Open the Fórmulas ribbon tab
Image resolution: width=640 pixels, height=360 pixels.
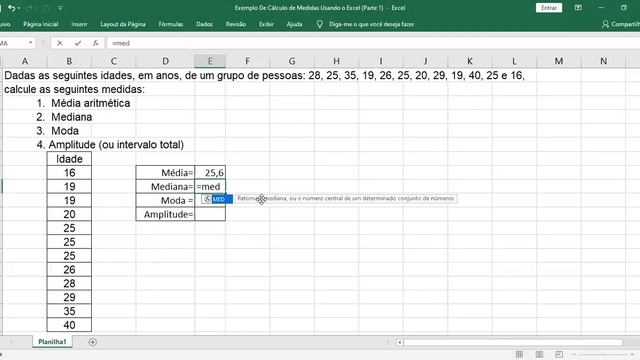pos(171,24)
